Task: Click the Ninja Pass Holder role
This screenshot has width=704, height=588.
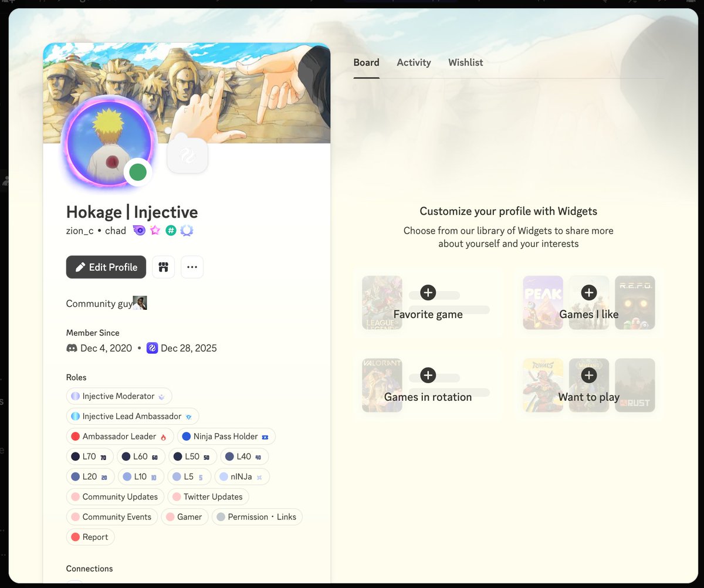Action: click(226, 436)
